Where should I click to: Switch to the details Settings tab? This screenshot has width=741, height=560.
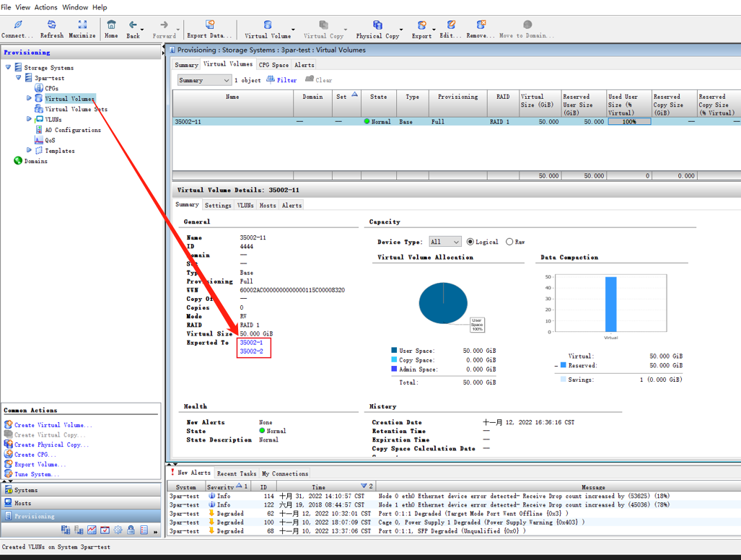(x=218, y=205)
